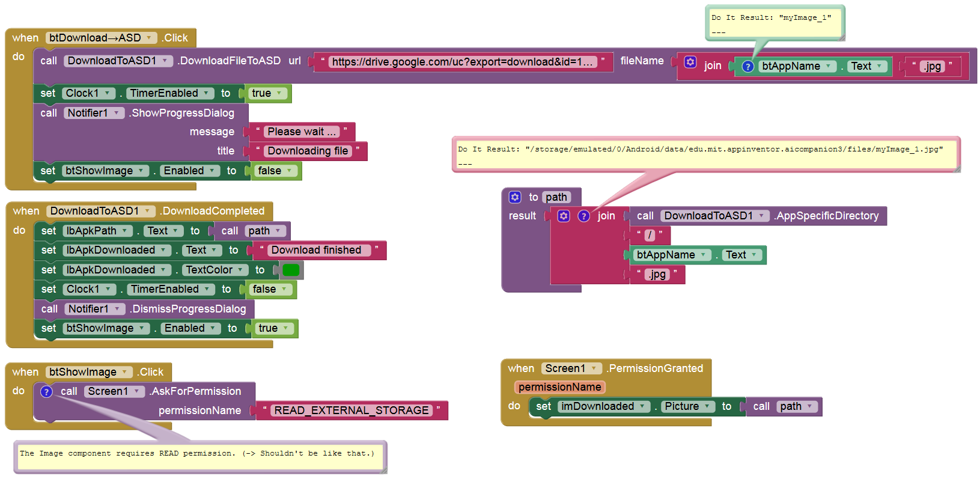Click the 'Image component requires READ permission' comment
This screenshot has height=482, width=980.
(x=199, y=457)
